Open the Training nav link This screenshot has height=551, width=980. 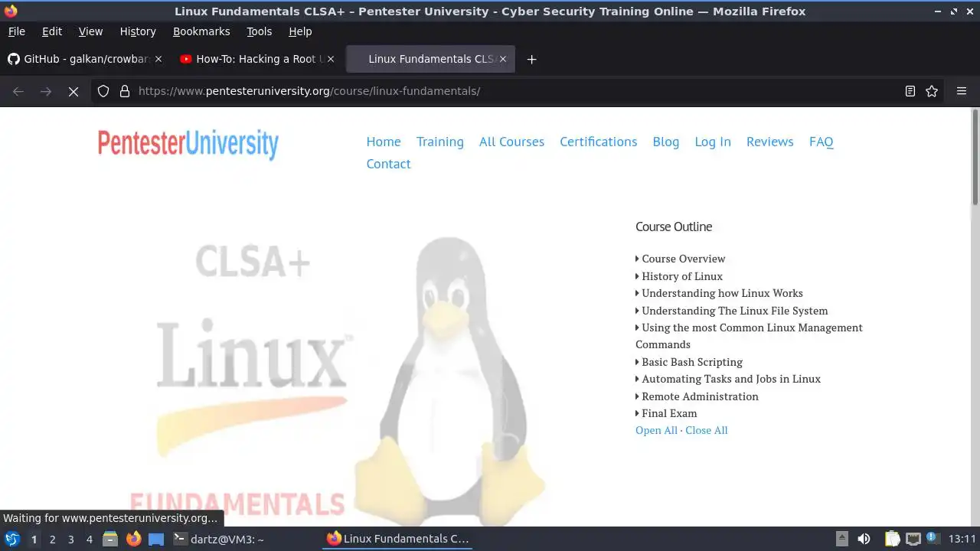(440, 142)
